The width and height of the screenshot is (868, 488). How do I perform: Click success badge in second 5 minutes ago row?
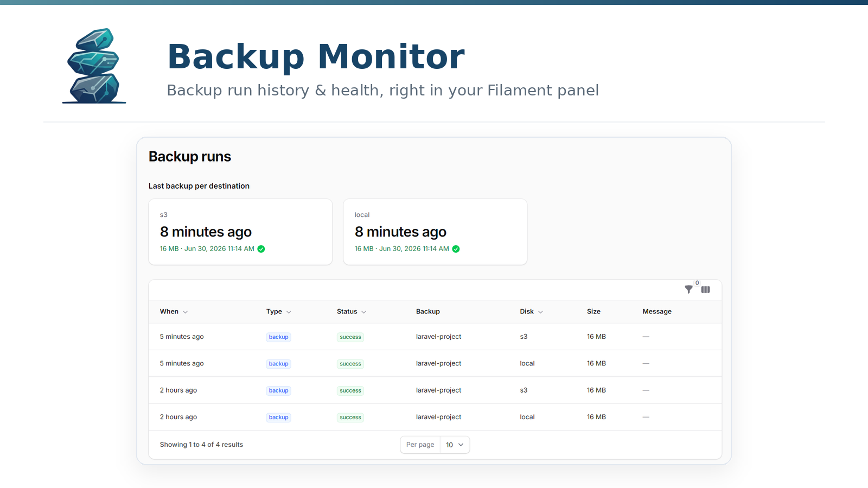350,364
